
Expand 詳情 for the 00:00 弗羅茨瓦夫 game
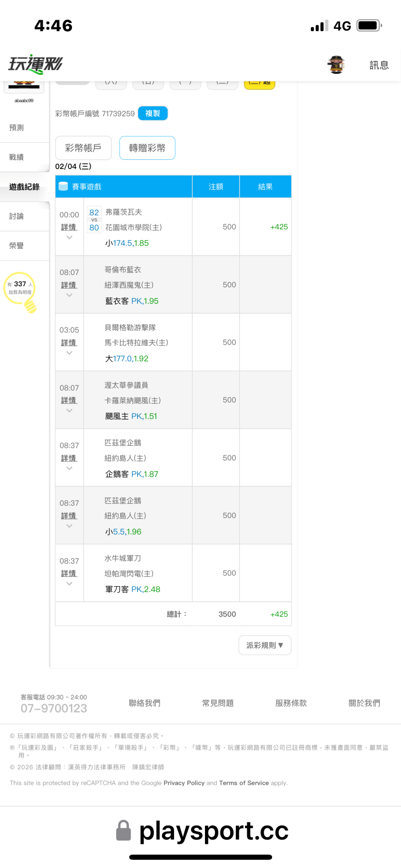pos(69,227)
